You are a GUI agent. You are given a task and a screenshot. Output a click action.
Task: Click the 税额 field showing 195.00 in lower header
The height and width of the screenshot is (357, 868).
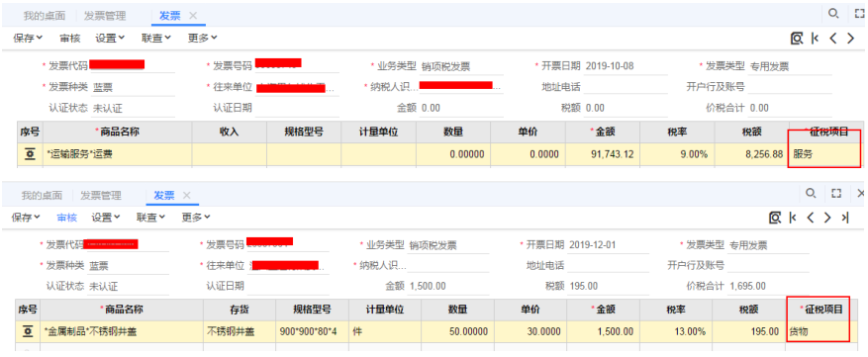[608, 286]
